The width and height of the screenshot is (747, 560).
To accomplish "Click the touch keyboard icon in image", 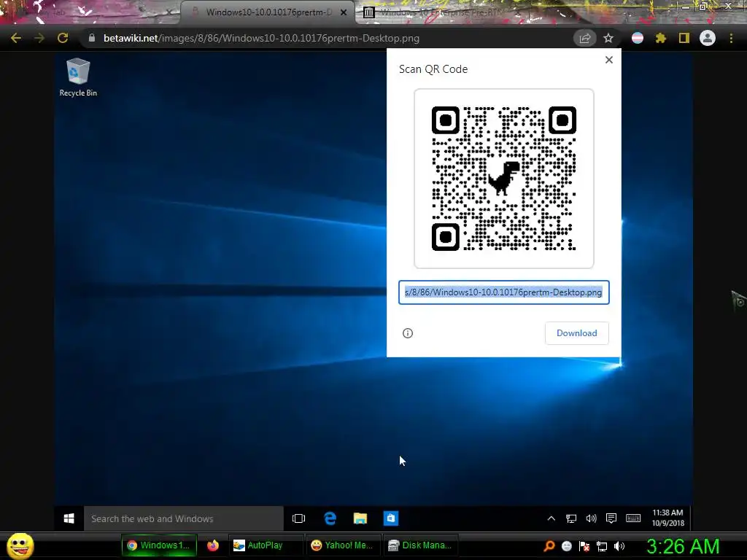I will 633,518.
